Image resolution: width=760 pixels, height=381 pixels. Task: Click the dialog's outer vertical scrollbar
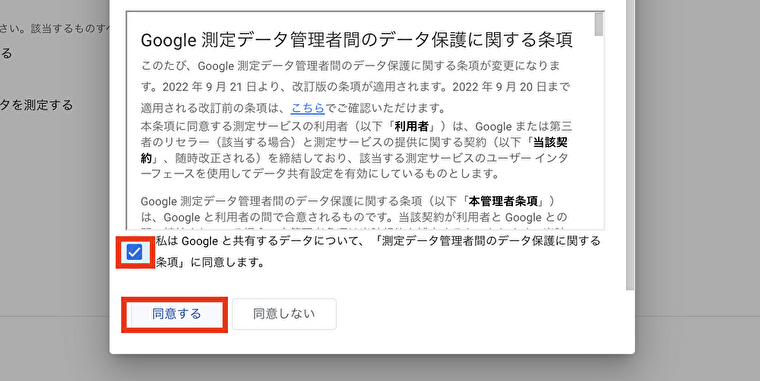coord(630,145)
